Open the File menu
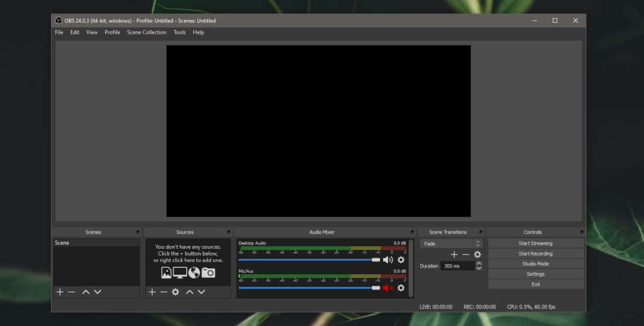 coord(59,32)
